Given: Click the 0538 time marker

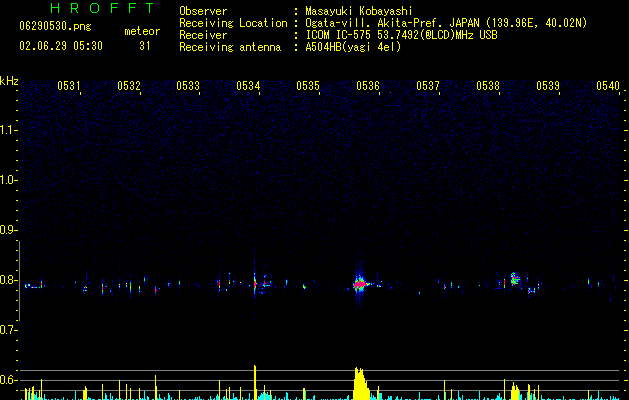Looking at the screenshot, I should coord(488,86).
